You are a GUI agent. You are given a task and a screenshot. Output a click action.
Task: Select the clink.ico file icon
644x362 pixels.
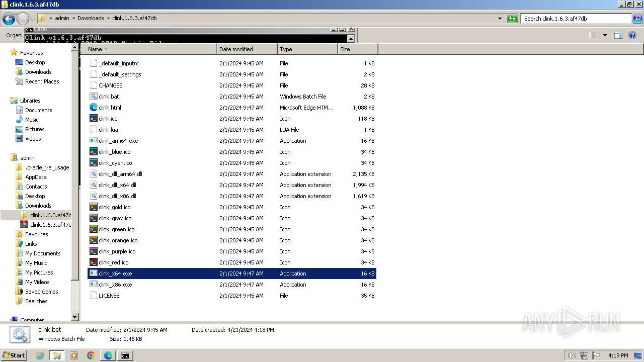[93, 119]
